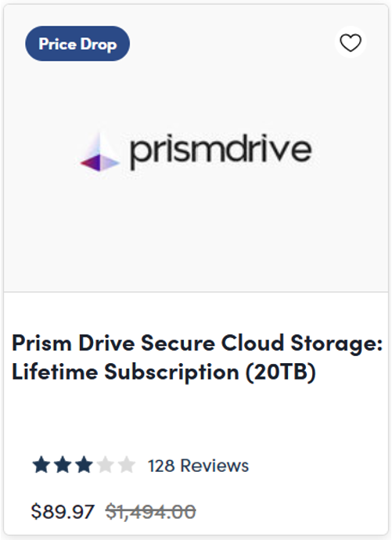Click the second filled rating star

(63, 465)
